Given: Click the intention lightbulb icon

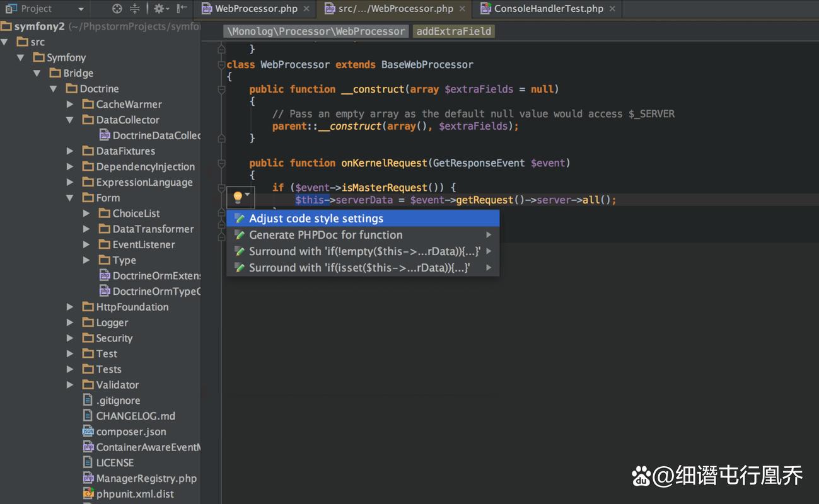Looking at the screenshot, I should click(238, 197).
